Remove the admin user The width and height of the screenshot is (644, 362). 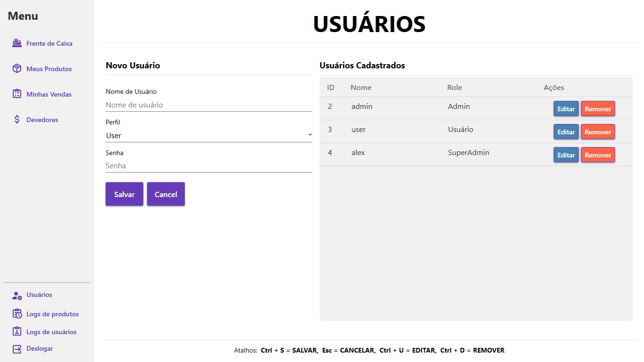coord(598,109)
